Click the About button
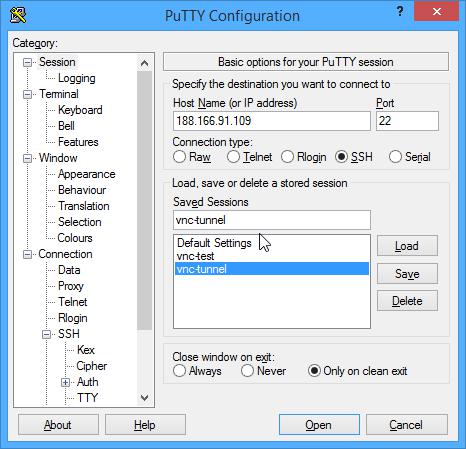Screen dimensions: 466x449 (x=58, y=425)
